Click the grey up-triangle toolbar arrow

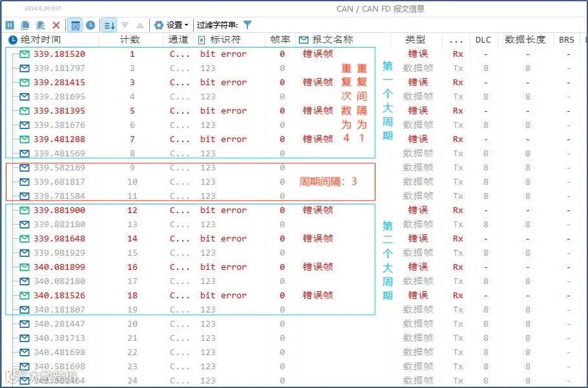[140, 25]
